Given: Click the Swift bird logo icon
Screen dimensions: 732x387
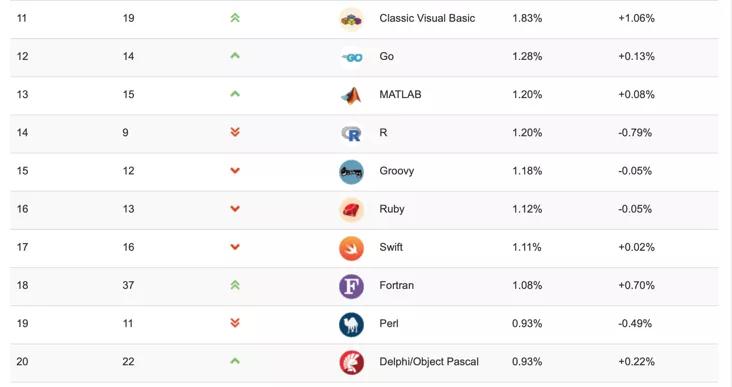Looking at the screenshot, I should [x=351, y=248].
